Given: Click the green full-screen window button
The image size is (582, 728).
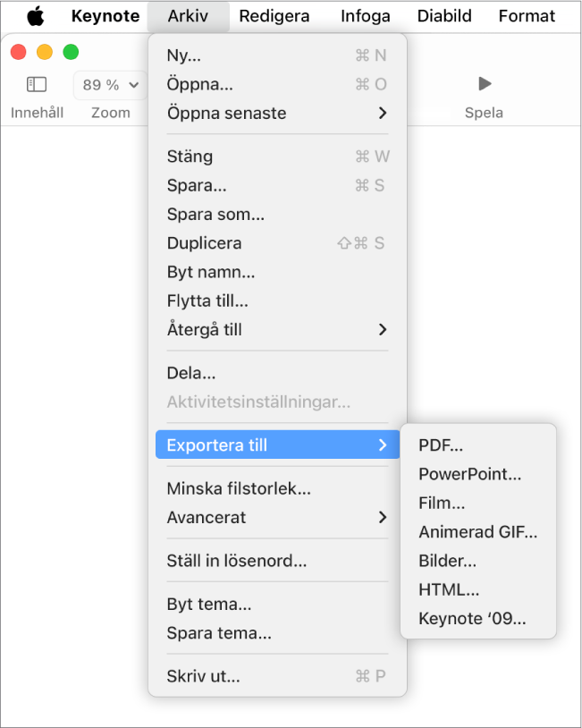Looking at the screenshot, I should [71, 52].
